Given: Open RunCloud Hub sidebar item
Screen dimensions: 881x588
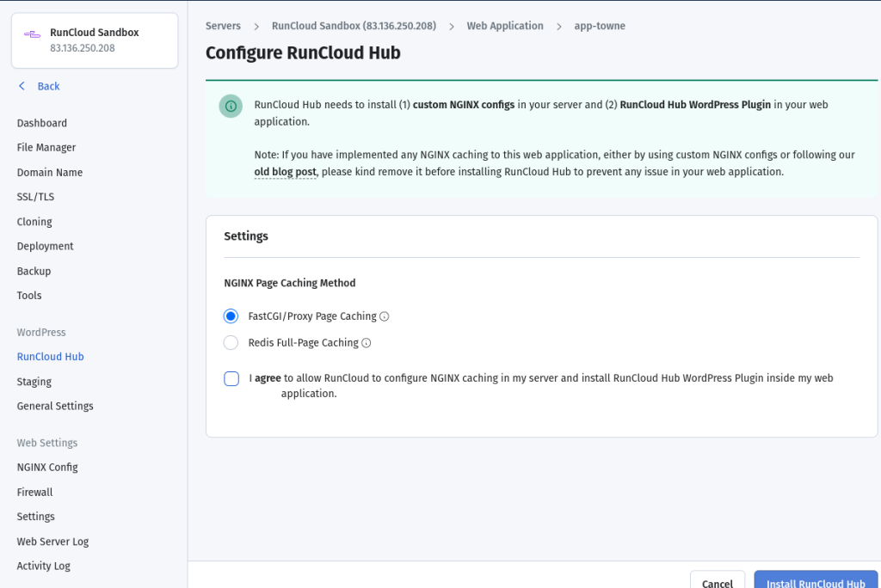Looking at the screenshot, I should tap(50, 357).
